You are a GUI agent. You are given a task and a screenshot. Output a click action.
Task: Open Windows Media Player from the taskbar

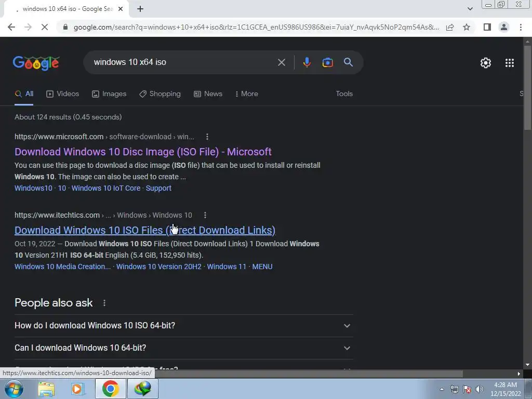(x=78, y=389)
